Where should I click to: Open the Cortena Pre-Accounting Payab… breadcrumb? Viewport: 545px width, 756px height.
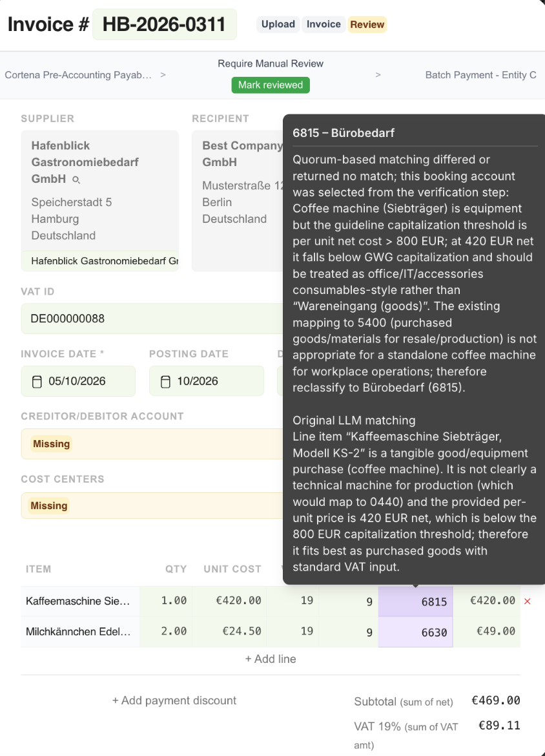[78, 75]
